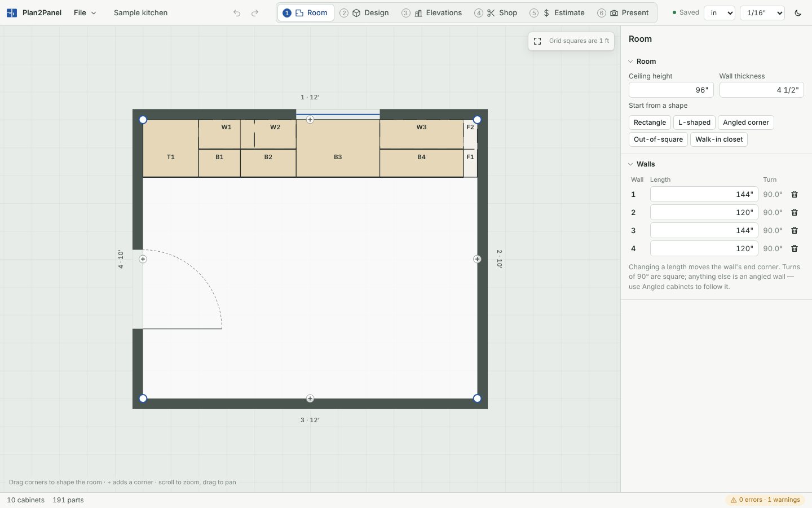Viewport: 812px width, 508px height.
Task: Add a corner on the top wall
Action: click(x=310, y=120)
